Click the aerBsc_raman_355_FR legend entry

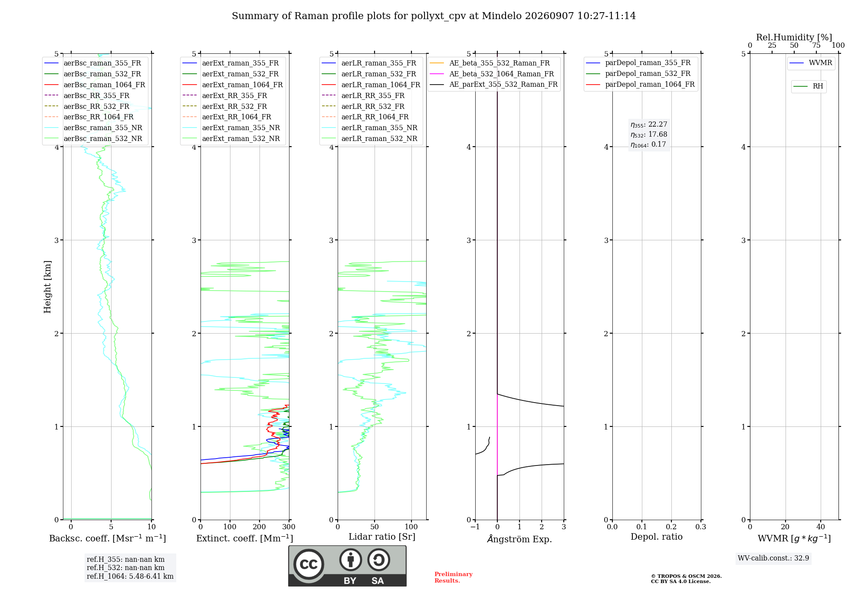point(93,63)
